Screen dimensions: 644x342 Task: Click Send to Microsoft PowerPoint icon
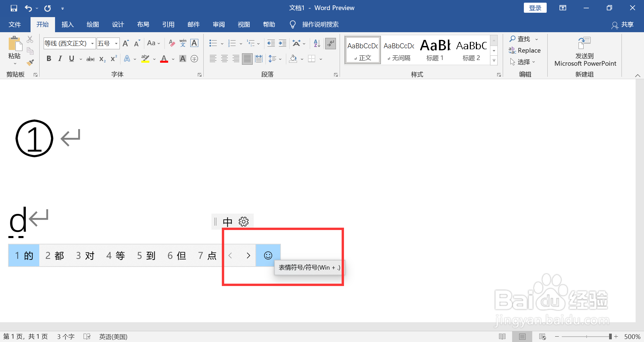click(x=585, y=43)
